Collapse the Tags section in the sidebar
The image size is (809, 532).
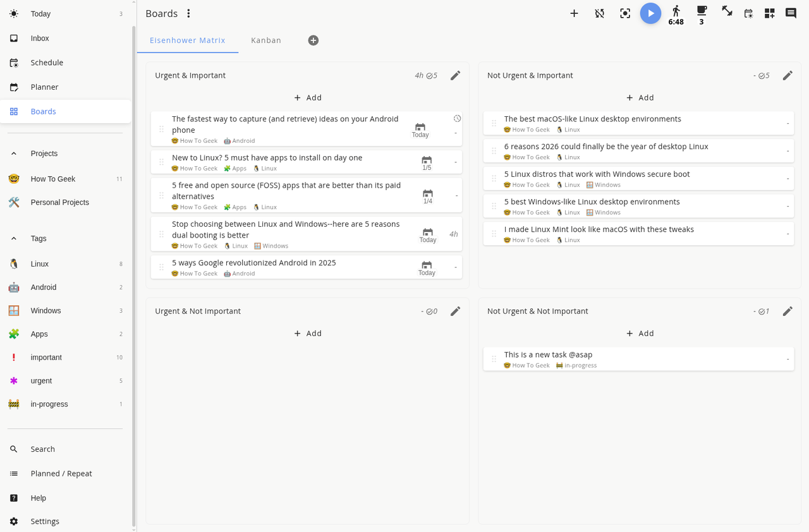click(13, 238)
